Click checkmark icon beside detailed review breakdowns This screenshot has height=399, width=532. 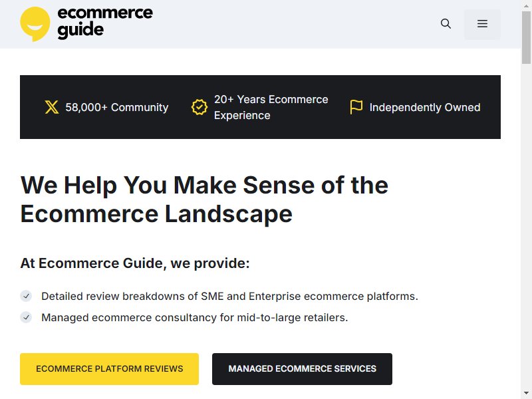pyautogui.click(x=26, y=296)
